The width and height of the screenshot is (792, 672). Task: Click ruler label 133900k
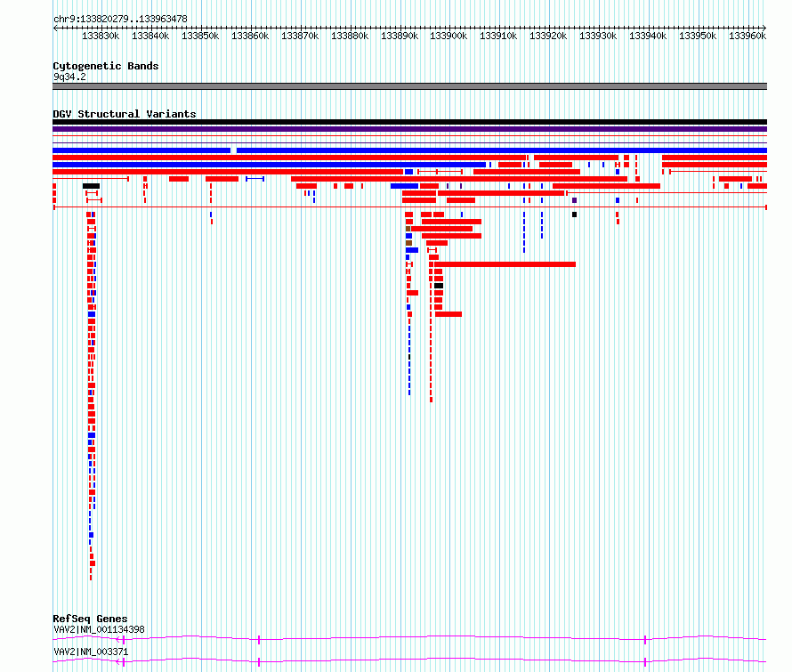[449, 36]
